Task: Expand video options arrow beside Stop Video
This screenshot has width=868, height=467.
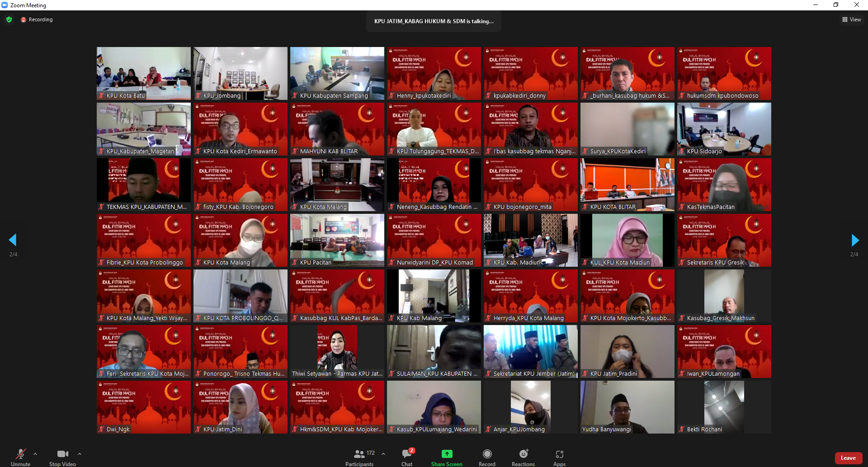Action: point(80,454)
